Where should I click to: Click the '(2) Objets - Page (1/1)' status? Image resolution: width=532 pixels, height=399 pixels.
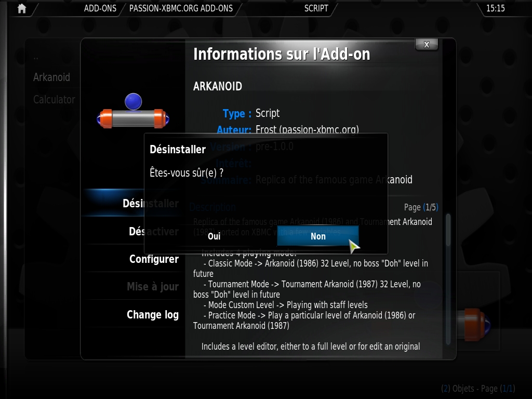[x=478, y=389]
